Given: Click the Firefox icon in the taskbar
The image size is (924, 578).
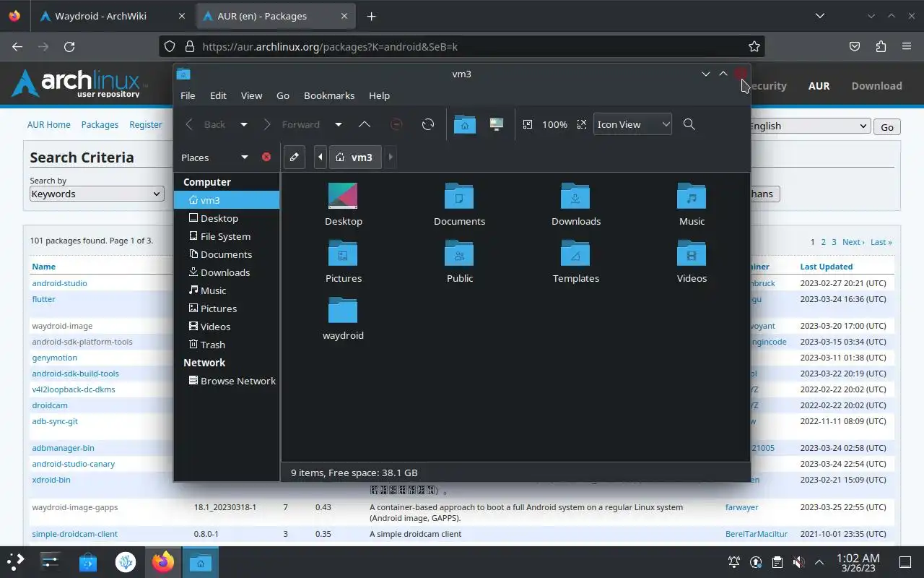Looking at the screenshot, I should 163,562.
